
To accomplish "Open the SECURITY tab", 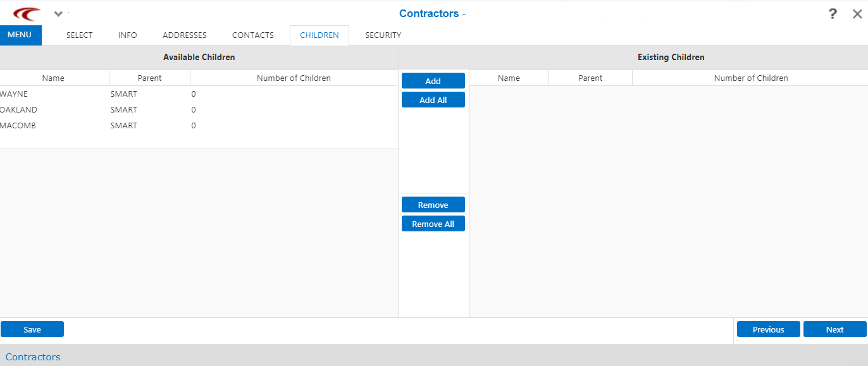I will pyautogui.click(x=383, y=35).
